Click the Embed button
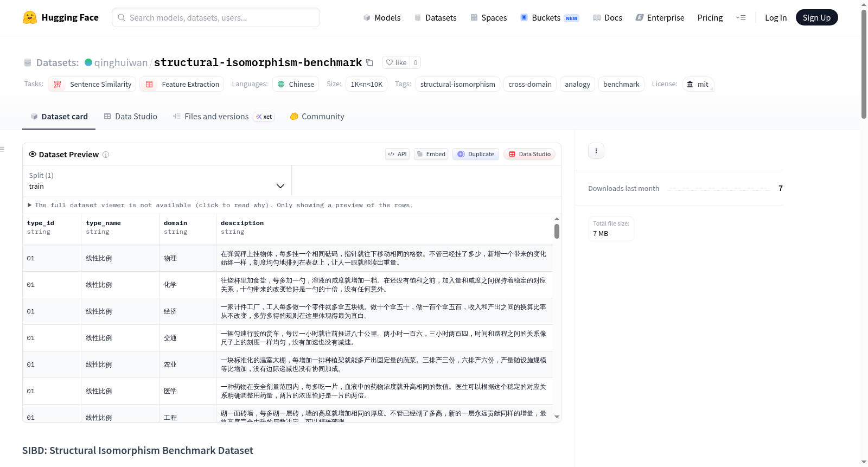Viewport: 868px width, 467px height. [431, 154]
